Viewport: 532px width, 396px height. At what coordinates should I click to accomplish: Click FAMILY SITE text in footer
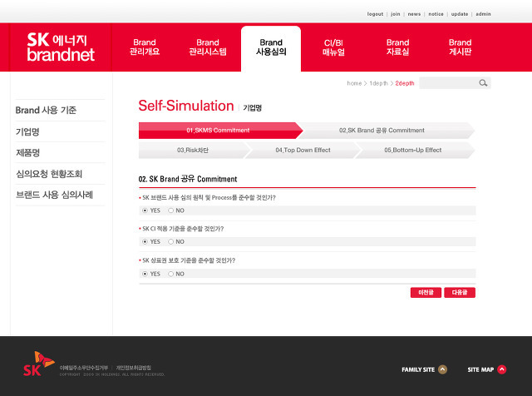418,369
